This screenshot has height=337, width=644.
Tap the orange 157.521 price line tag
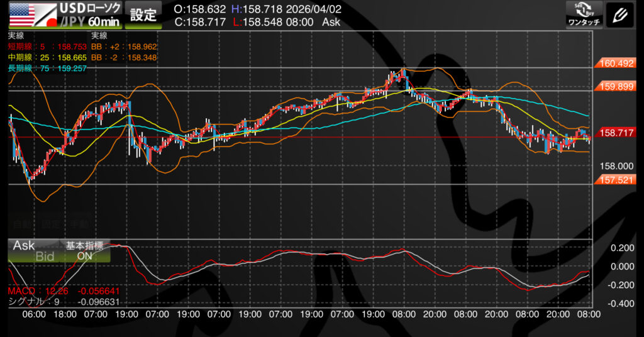pyautogui.click(x=616, y=180)
